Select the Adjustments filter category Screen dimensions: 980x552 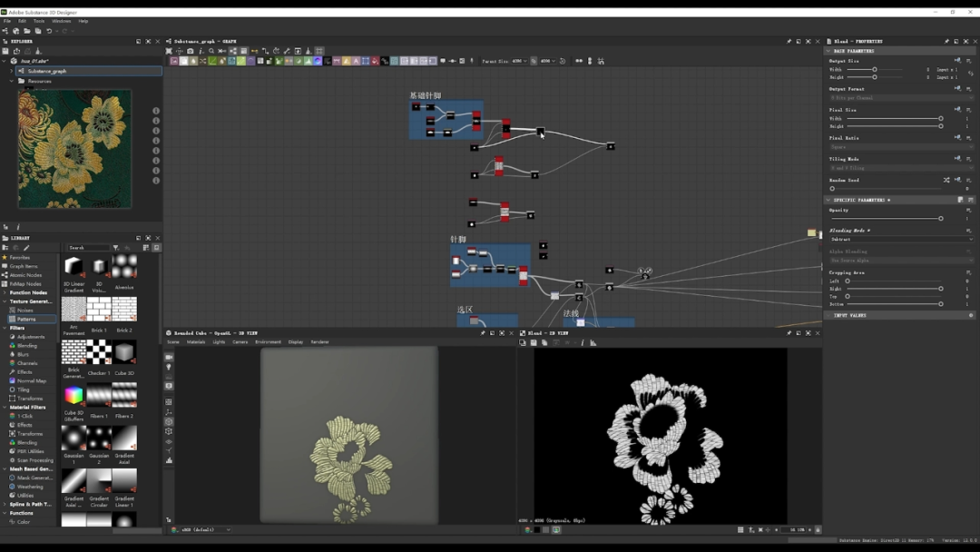(x=31, y=337)
